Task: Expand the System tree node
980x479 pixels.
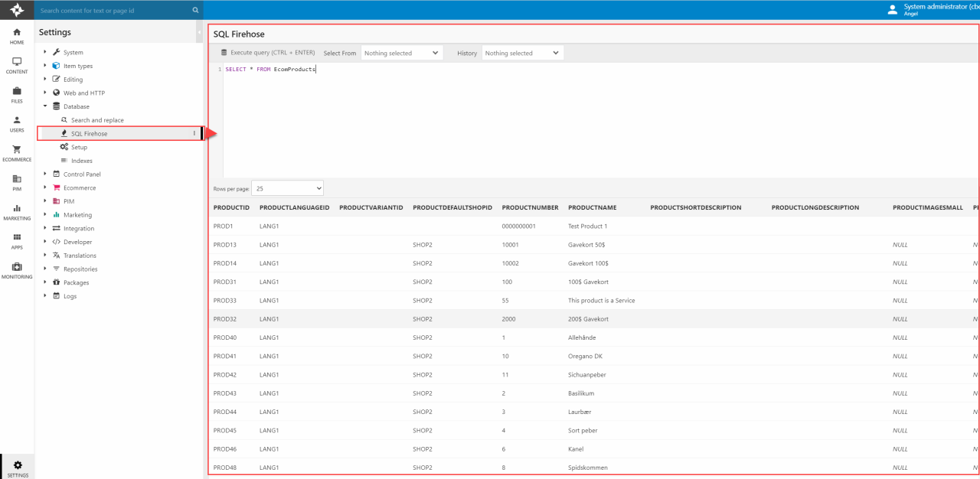Action: 45,52
